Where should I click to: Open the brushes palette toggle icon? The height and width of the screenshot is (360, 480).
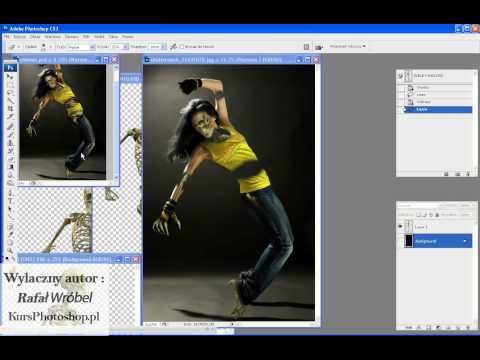306,47
